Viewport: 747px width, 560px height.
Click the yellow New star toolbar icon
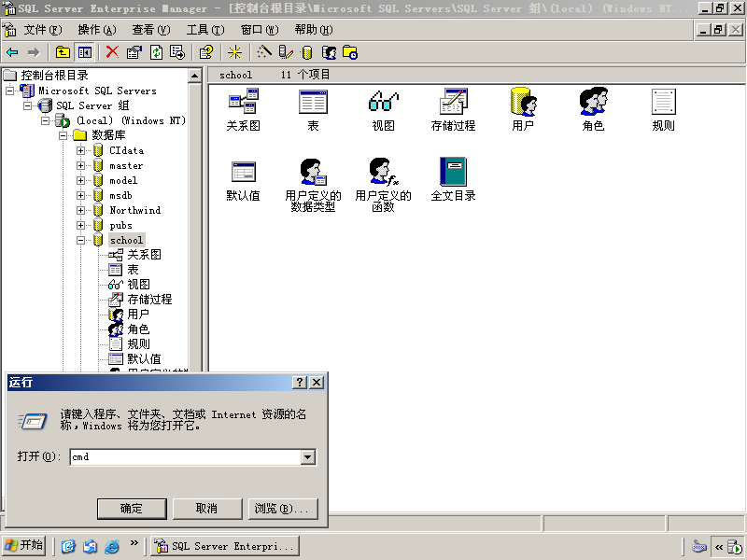(234, 52)
